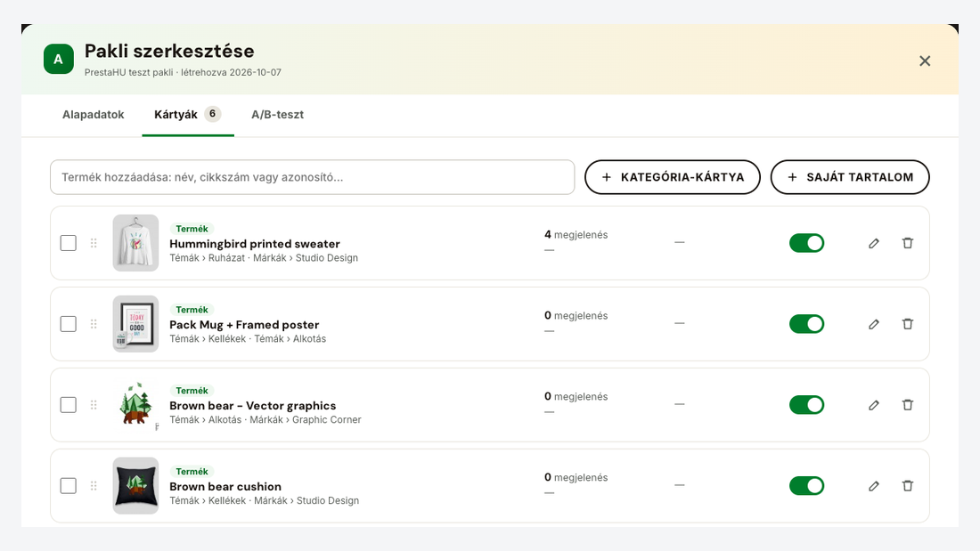
Task: Click the Termék badge on Hummingbird sweater
Action: 192,229
